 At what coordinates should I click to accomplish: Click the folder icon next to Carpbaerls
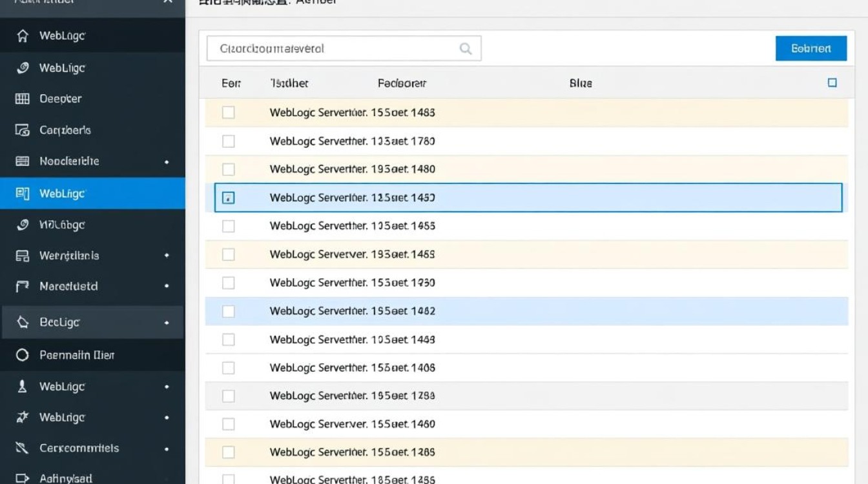tap(23, 130)
